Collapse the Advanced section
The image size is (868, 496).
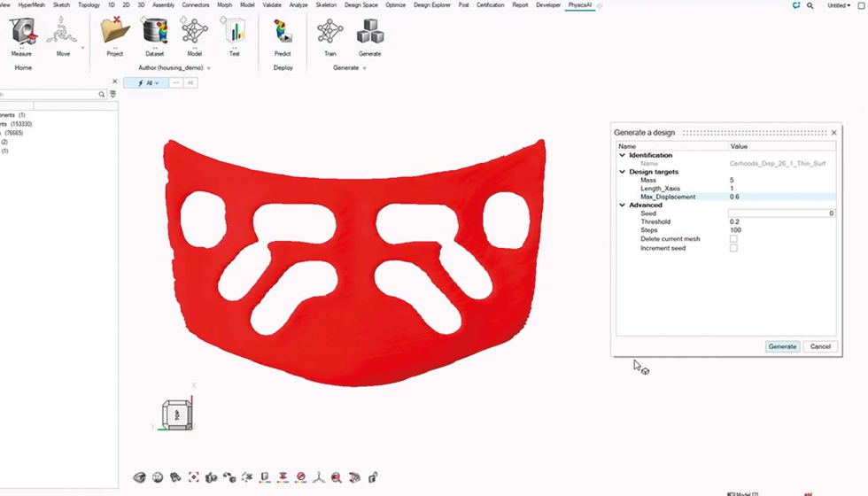(622, 205)
